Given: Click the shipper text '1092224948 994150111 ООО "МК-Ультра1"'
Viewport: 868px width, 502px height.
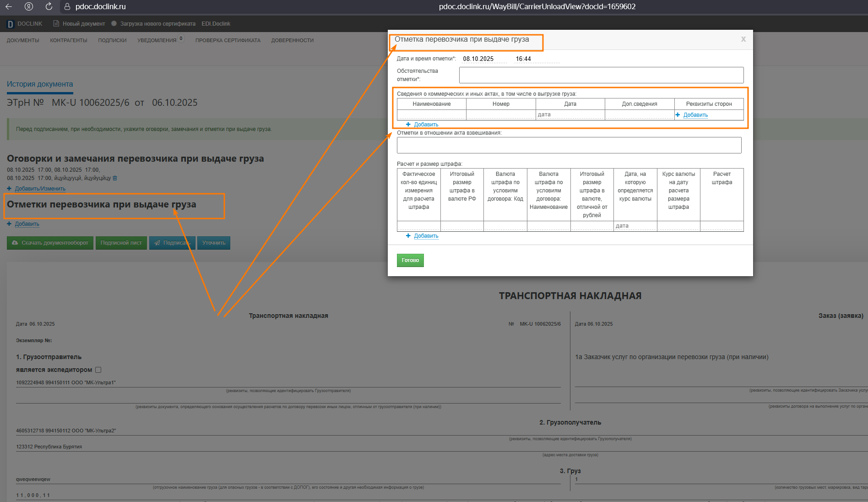Looking at the screenshot, I should 66,383.
